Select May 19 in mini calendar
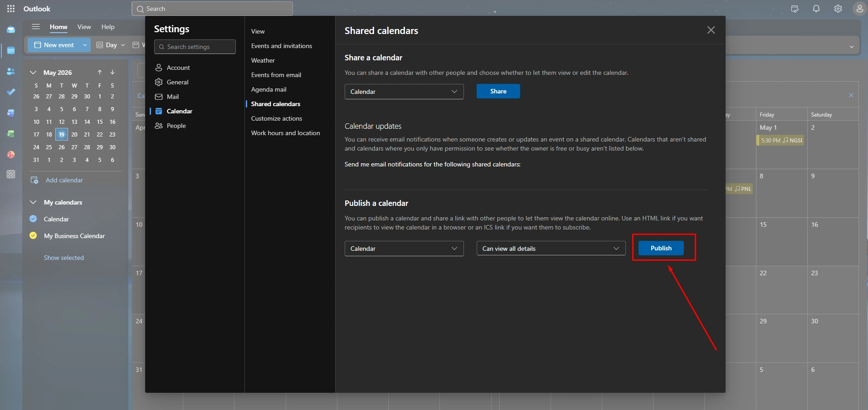This screenshot has height=410, width=868. click(x=62, y=134)
